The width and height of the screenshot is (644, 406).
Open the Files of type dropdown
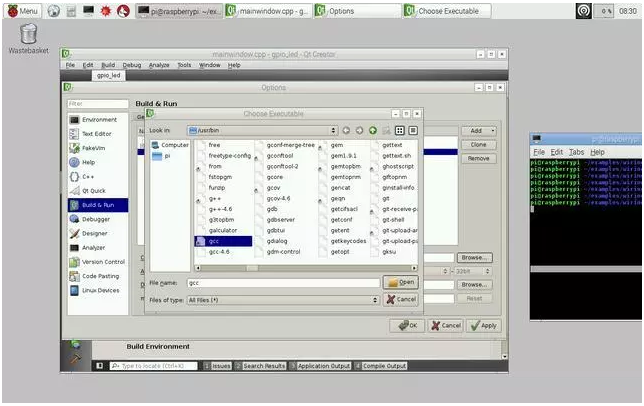click(376, 299)
